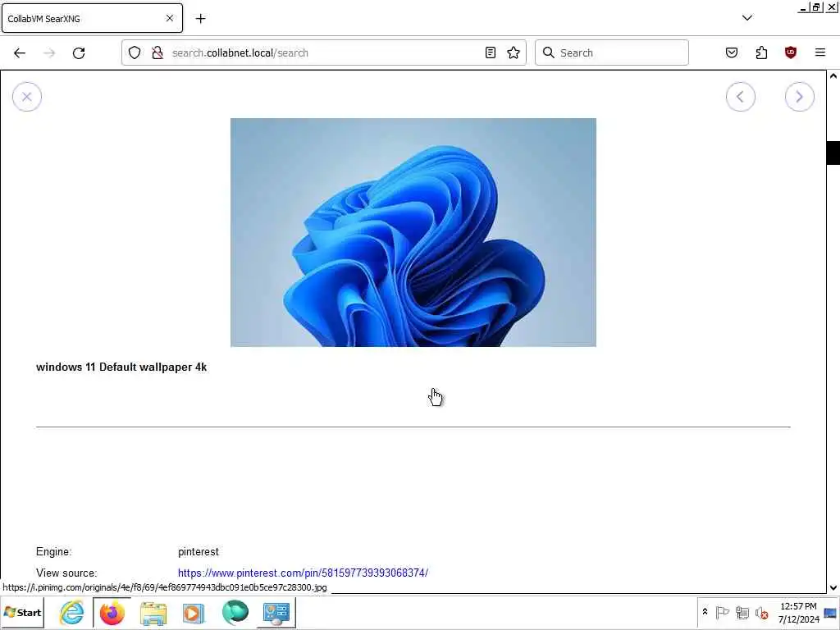Open the Firefox hamburger menu
The image size is (840, 630).
coord(820,52)
